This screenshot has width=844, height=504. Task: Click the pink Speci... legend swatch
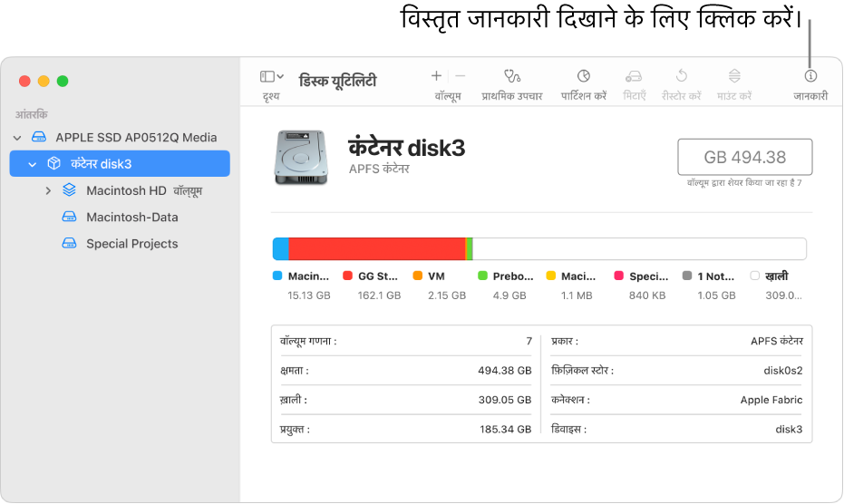619,276
